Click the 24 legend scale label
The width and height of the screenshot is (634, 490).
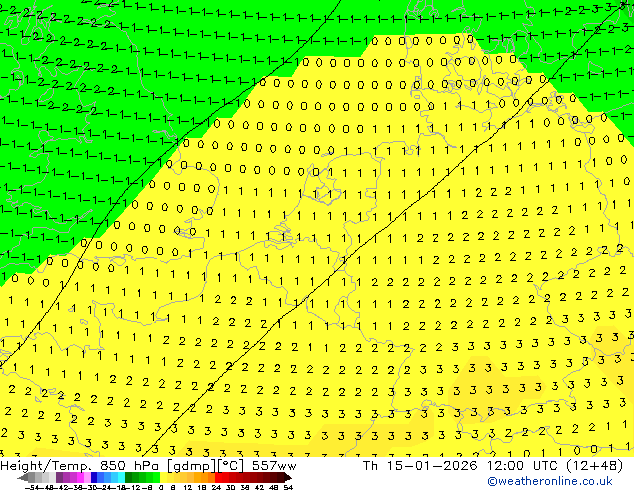(x=216, y=487)
